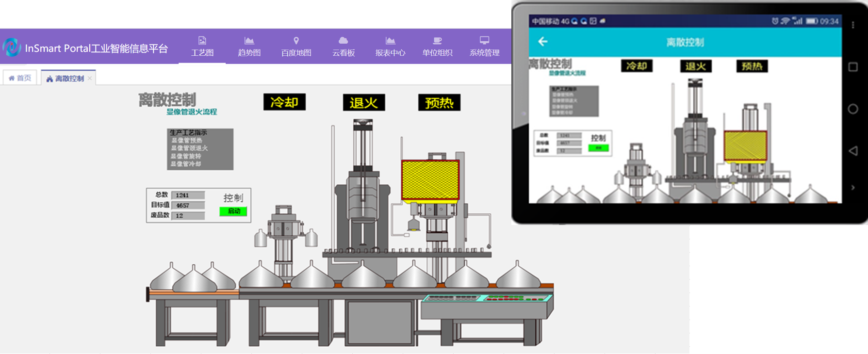Click the yellow preheating furnace box
The image size is (868, 354).
[x=430, y=180]
